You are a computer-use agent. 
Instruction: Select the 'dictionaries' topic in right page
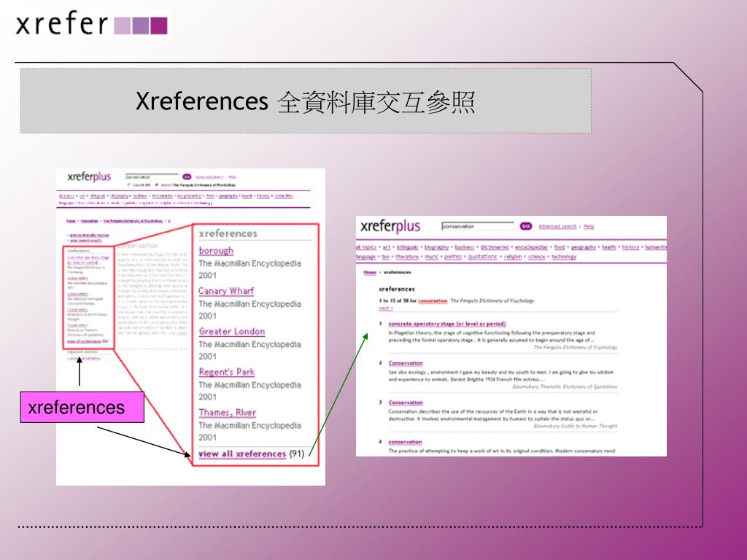495,246
